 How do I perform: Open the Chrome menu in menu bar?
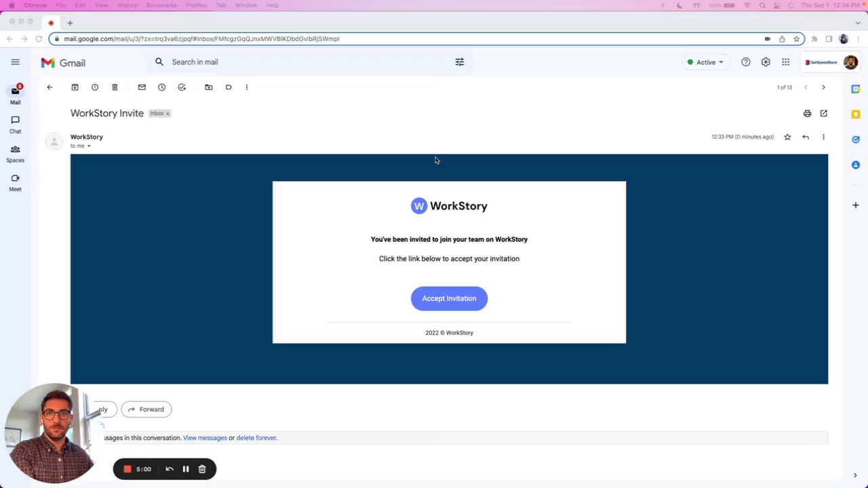coord(35,5)
